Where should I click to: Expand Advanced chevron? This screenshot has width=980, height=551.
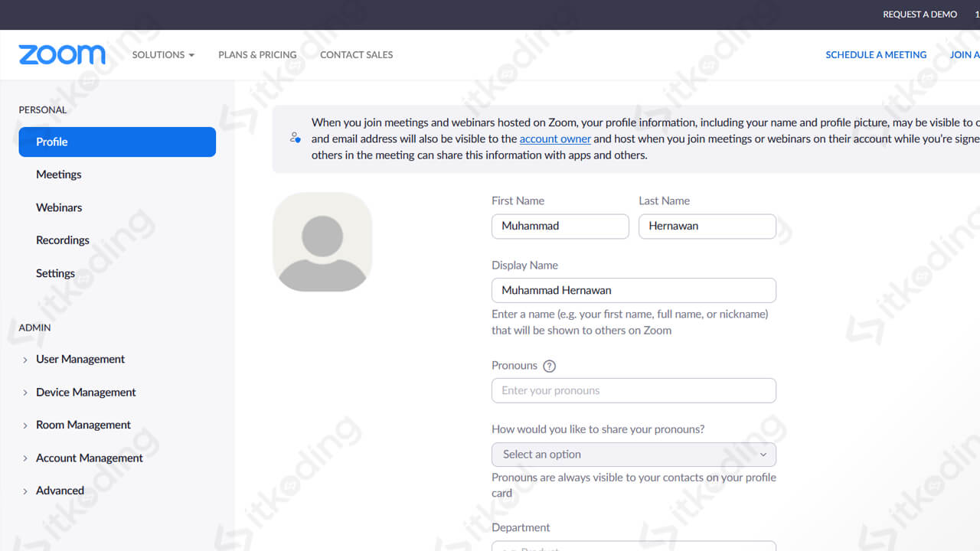[x=25, y=491]
